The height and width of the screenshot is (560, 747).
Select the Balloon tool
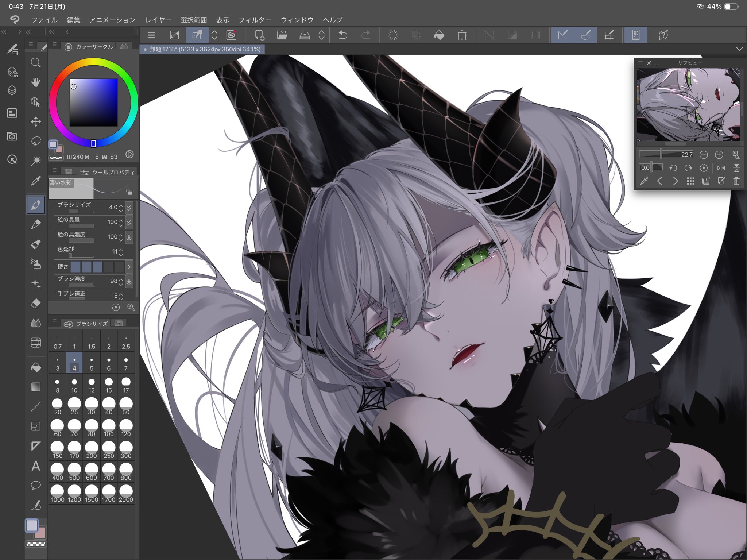36,485
